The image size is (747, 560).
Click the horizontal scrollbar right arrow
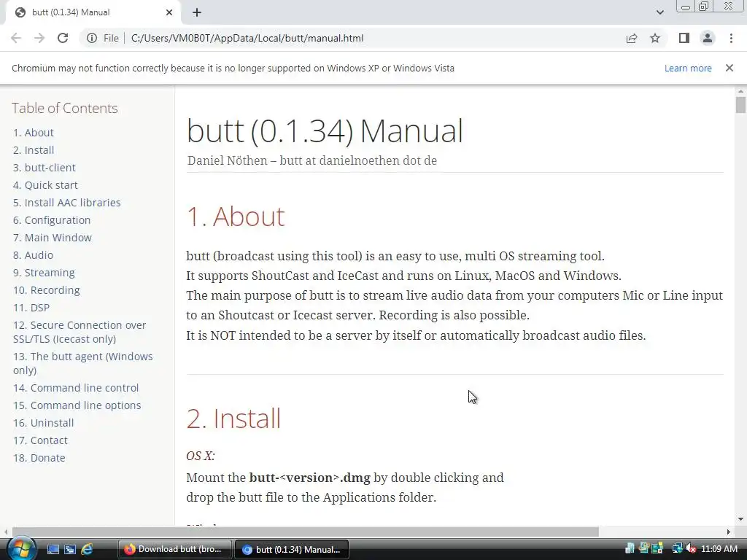[x=729, y=532]
